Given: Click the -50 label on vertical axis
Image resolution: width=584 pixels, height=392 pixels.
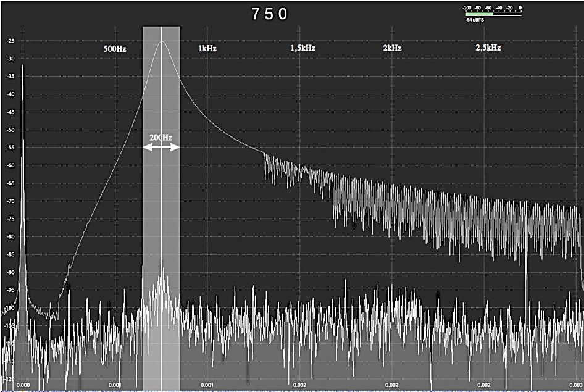Looking at the screenshot, I should [11, 130].
